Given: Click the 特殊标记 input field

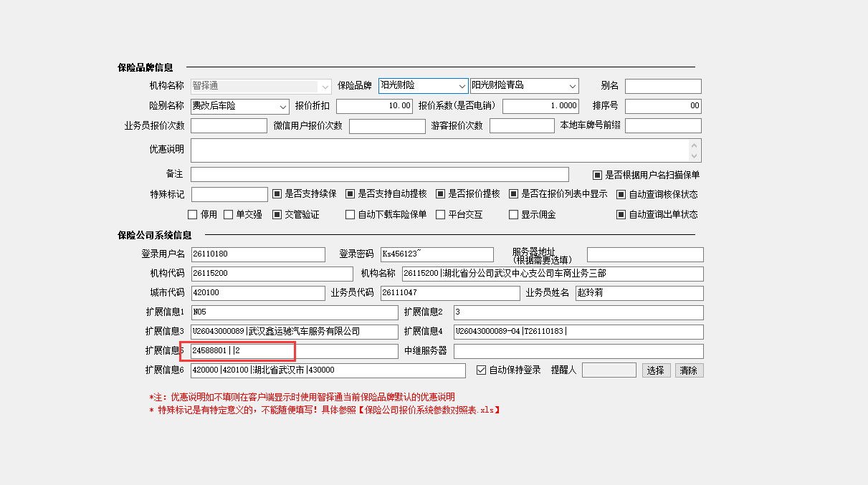Looking at the screenshot, I should 229,194.
